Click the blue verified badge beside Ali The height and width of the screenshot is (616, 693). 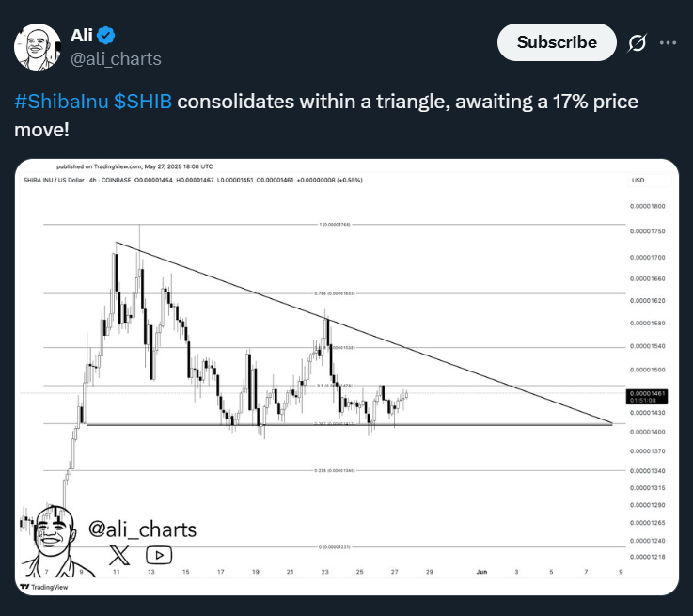click(x=107, y=36)
